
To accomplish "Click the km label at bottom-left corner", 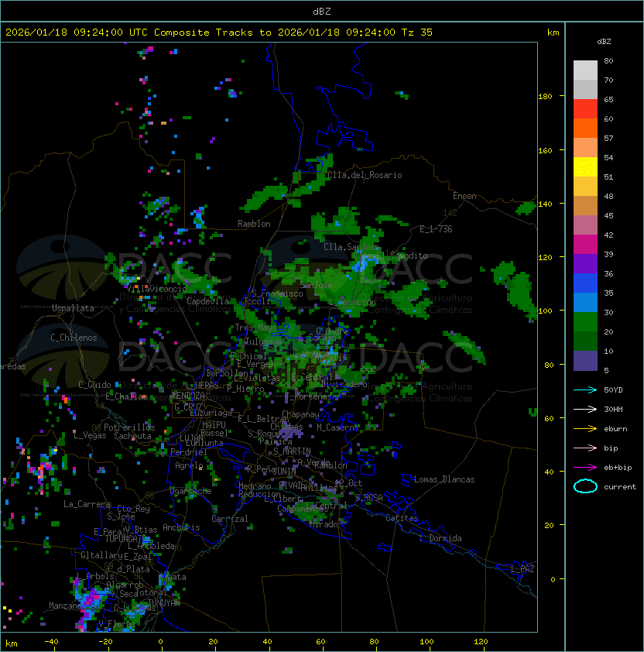I will coord(12,643).
